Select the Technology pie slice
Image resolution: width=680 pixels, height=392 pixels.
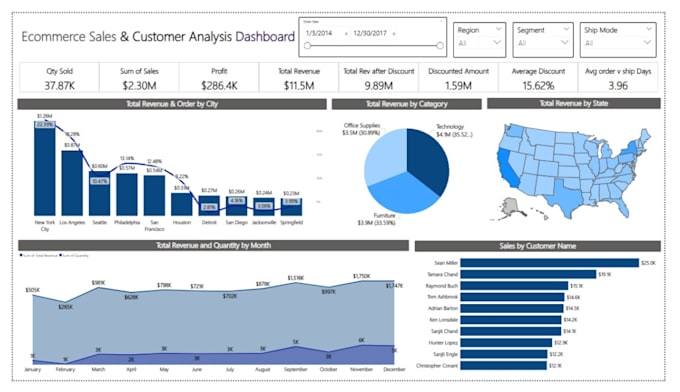(429, 160)
